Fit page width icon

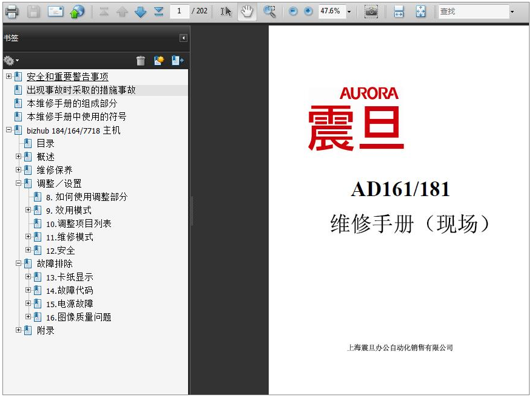click(x=399, y=12)
